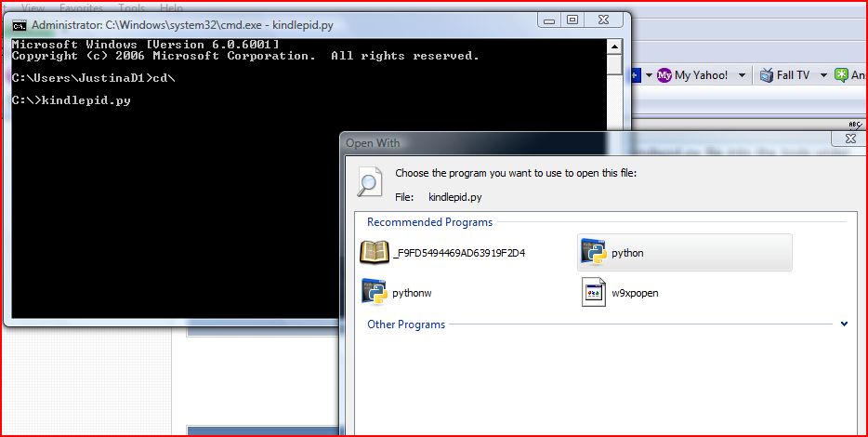This screenshot has width=868, height=437.
Task: Click the 'w9xpopen' program name text
Action: coord(635,293)
